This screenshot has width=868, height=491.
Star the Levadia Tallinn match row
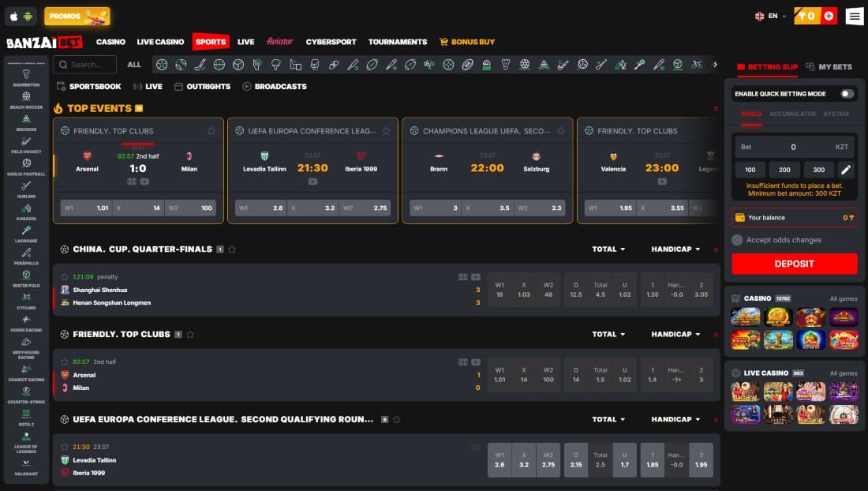[64, 447]
